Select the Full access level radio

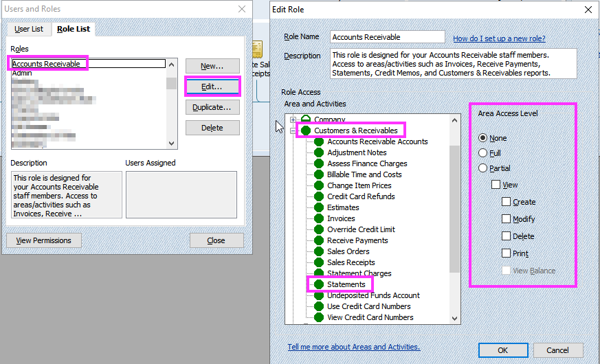(x=483, y=153)
